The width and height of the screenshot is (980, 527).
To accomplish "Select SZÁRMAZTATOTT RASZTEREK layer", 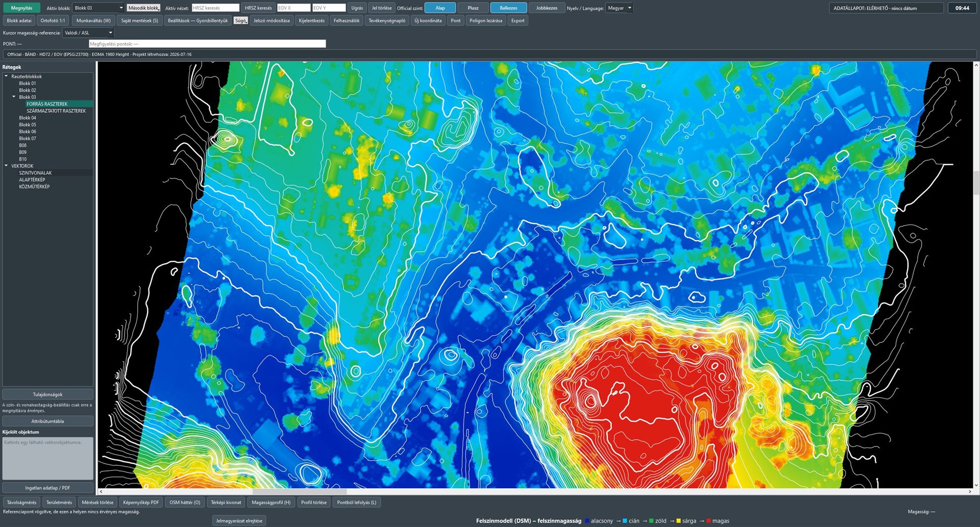I will (x=56, y=111).
